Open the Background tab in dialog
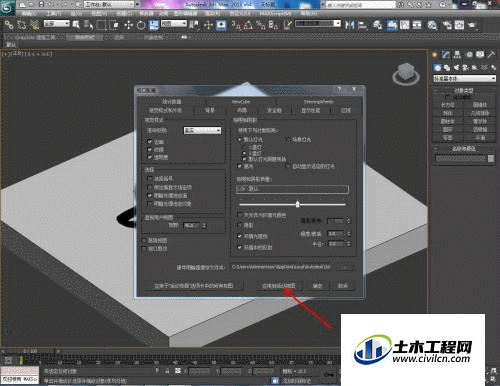Screen dimensions: 500x386 point(210,110)
